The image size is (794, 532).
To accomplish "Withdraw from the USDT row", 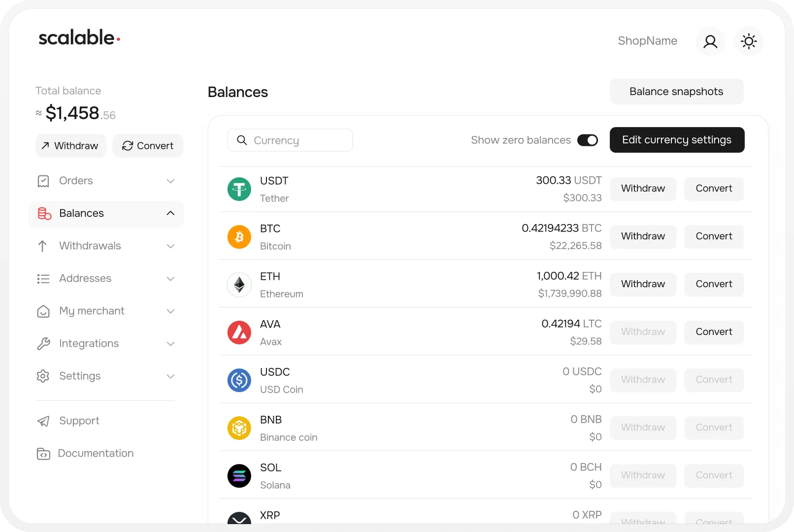I will (643, 189).
